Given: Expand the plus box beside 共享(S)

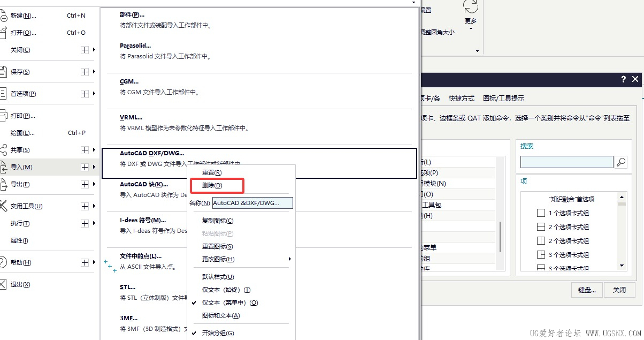Looking at the screenshot, I should click(85, 150).
